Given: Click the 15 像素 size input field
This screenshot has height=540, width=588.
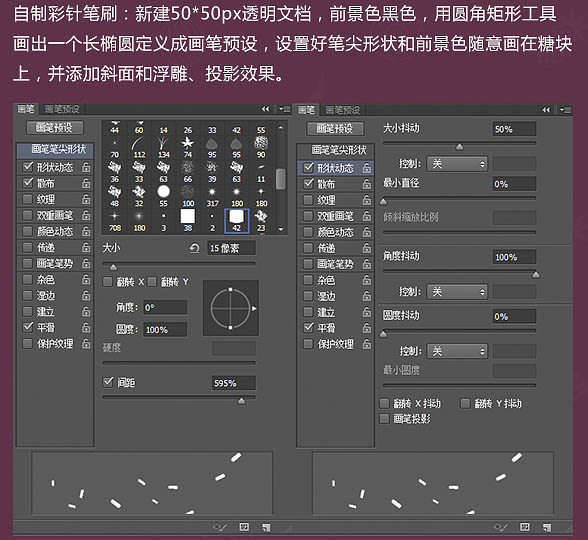Looking at the screenshot, I should [232, 248].
